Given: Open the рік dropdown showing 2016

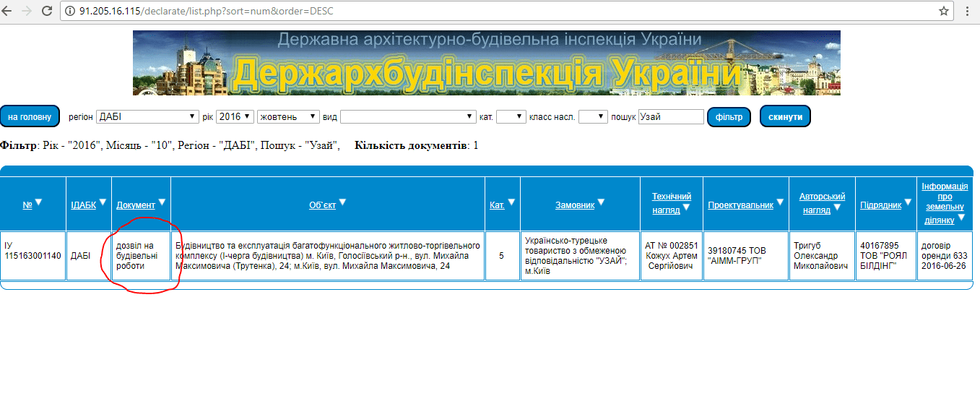Looking at the screenshot, I should pyautogui.click(x=235, y=116).
